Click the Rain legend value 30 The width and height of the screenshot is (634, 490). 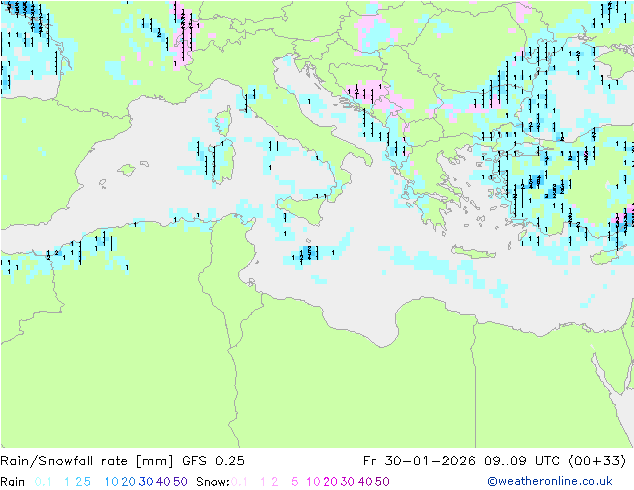146,482
